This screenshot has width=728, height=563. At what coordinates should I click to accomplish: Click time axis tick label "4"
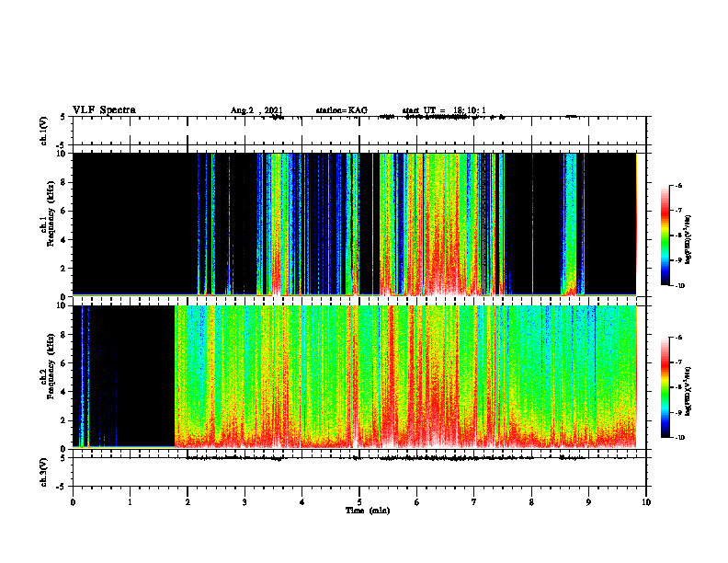(x=302, y=502)
